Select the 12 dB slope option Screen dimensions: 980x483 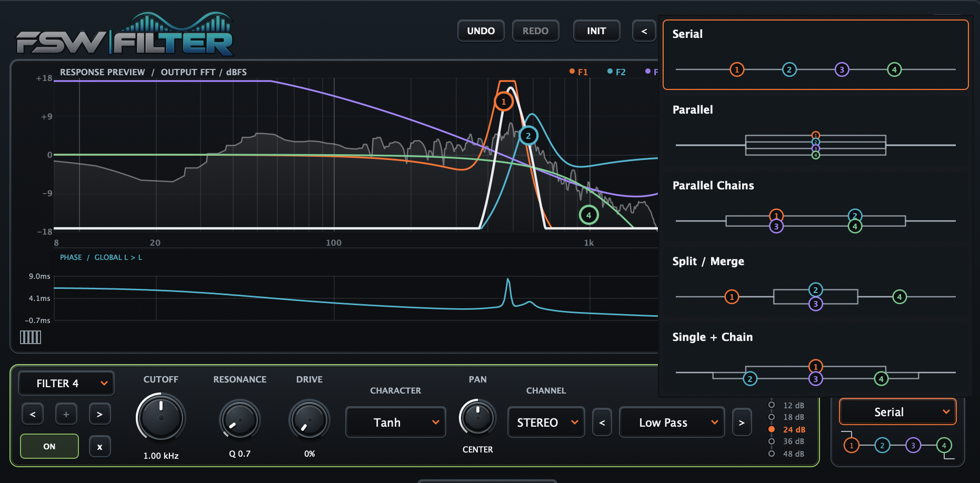pos(787,405)
